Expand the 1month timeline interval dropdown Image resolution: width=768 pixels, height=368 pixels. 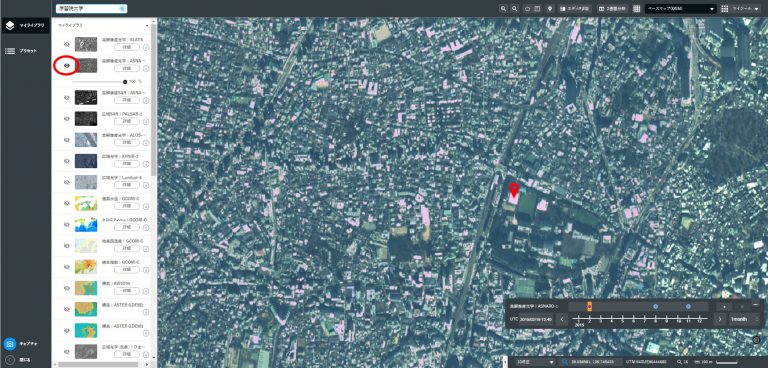coord(744,319)
